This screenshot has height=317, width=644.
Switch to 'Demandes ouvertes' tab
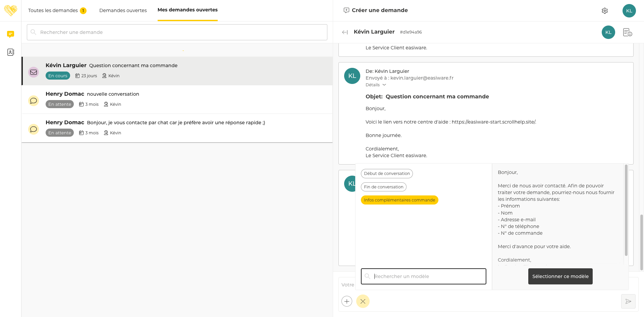pos(123,10)
